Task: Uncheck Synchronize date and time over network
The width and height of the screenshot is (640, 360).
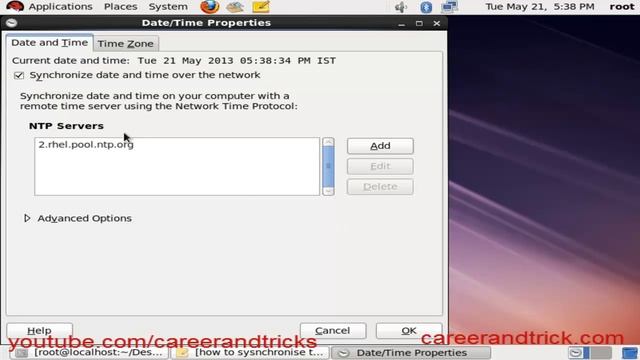Action: click(x=19, y=76)
